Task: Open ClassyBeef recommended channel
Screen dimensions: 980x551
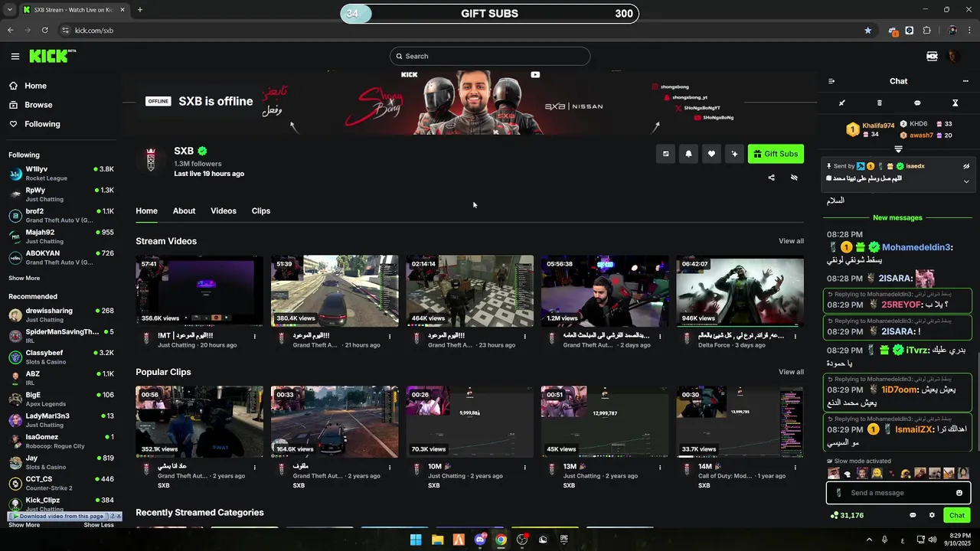Action: click(61, 357)
